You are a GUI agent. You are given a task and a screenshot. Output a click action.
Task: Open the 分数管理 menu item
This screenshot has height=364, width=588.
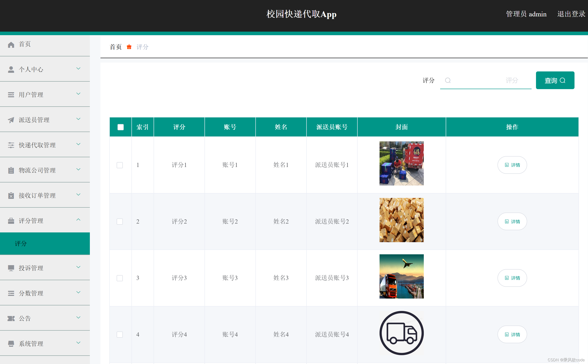tap(31, 293)
